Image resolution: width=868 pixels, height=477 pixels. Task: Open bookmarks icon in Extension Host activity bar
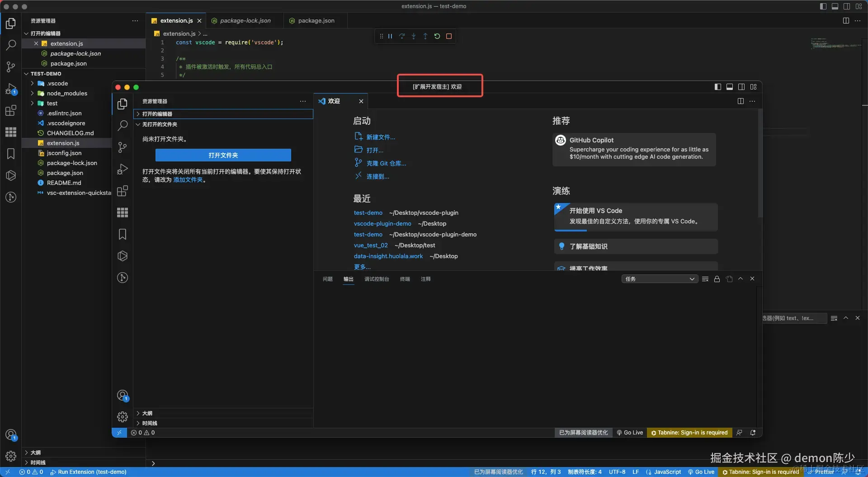(123, 234)
